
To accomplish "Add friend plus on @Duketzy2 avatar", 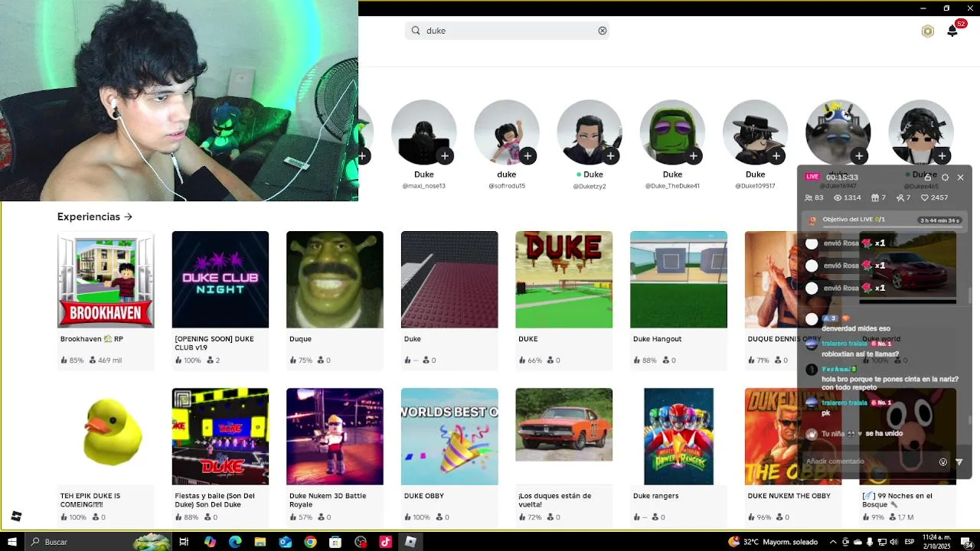I will 610,156.
